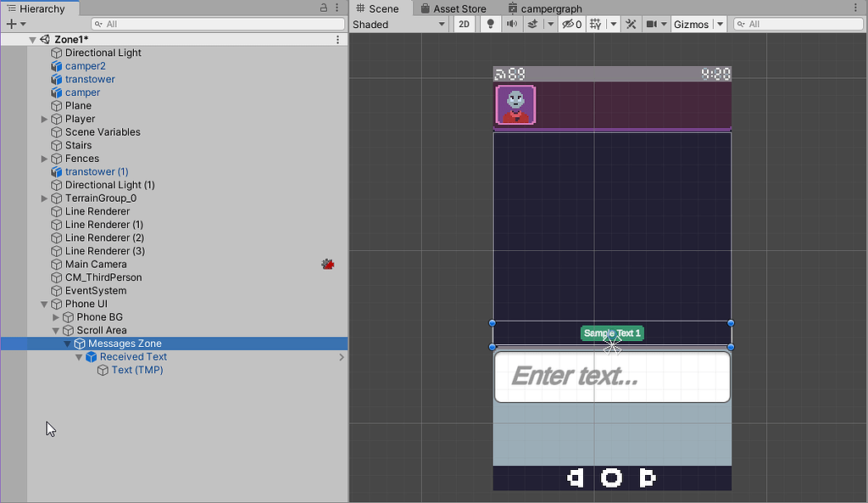868x503 pixels.
Task: Click the scene camera settings icon
Action: pyautogui.click(x=653, y=24)
